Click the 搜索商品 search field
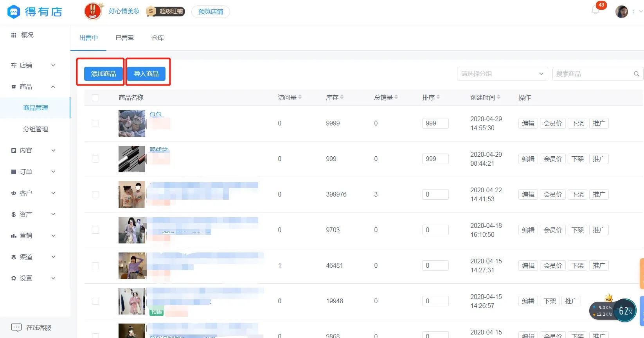This screenshot has width=644, height=338. coord(592,74)
